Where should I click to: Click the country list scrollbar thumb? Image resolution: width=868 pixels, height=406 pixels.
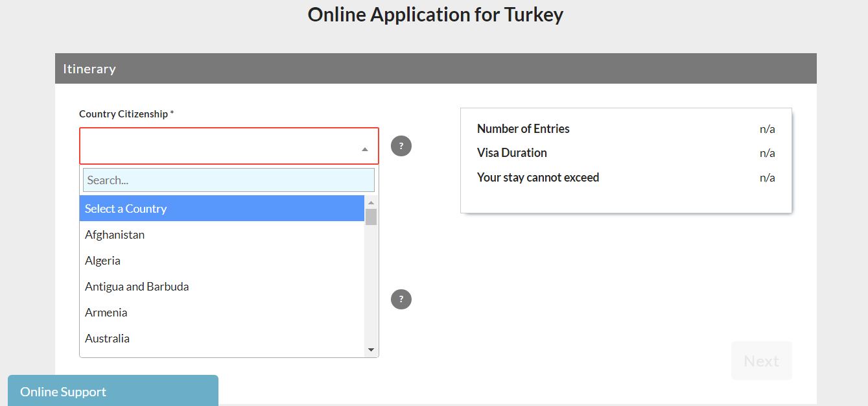pyautogui.click(x=371, y=217)
